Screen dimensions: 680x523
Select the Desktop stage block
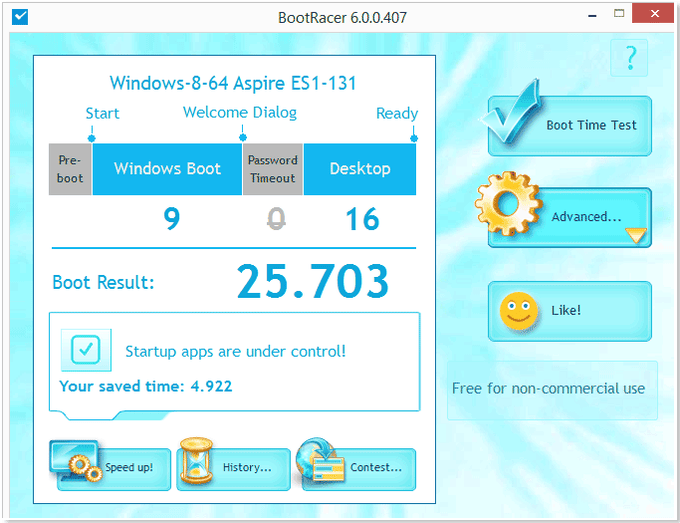pos(360,169)
